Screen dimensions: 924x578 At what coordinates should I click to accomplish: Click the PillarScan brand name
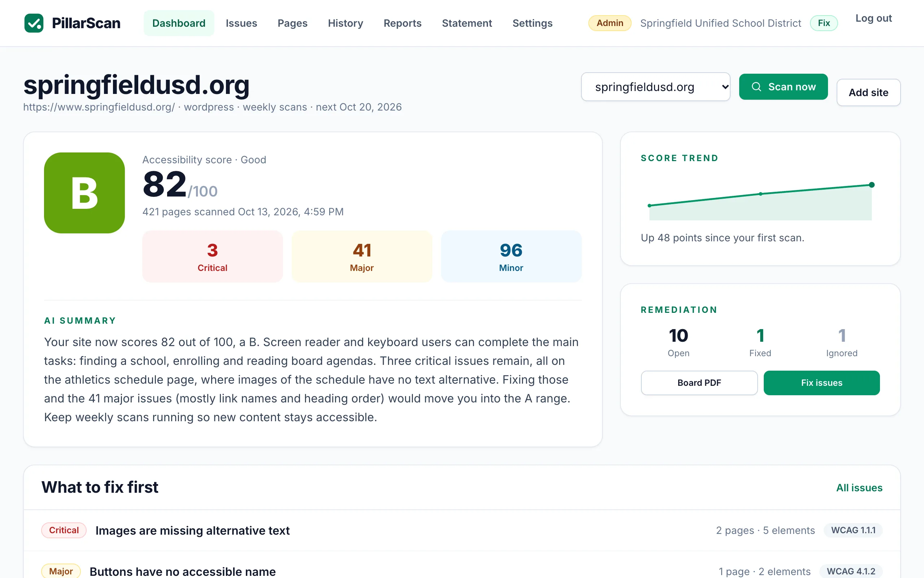(86, 23)
